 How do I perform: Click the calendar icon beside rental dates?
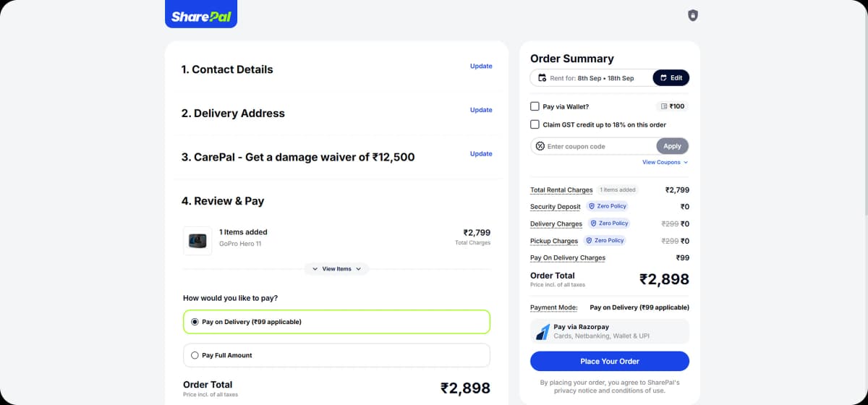542,78
